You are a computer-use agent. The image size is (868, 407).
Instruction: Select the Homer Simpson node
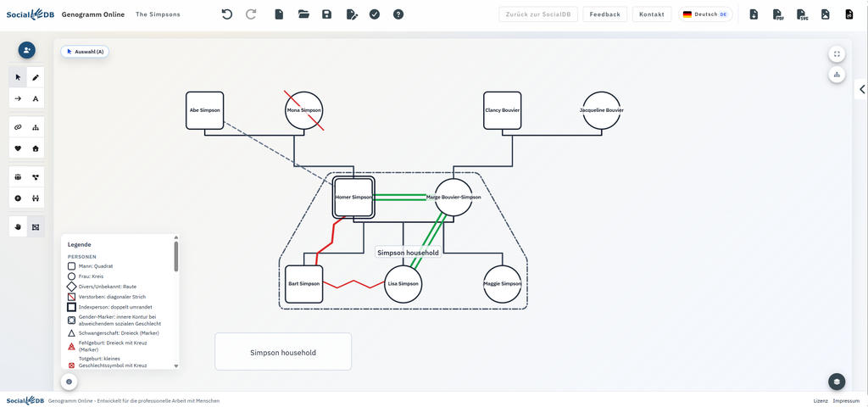coord(353,197)
